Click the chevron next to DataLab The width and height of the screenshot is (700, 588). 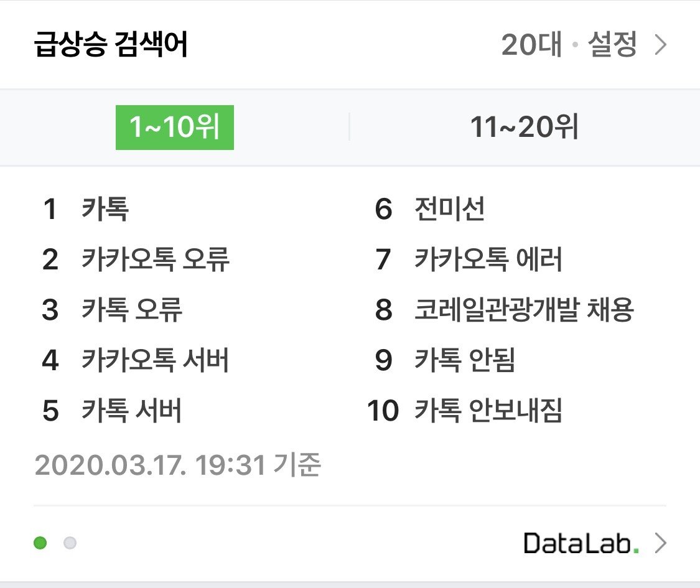click(x=661, y=543)
